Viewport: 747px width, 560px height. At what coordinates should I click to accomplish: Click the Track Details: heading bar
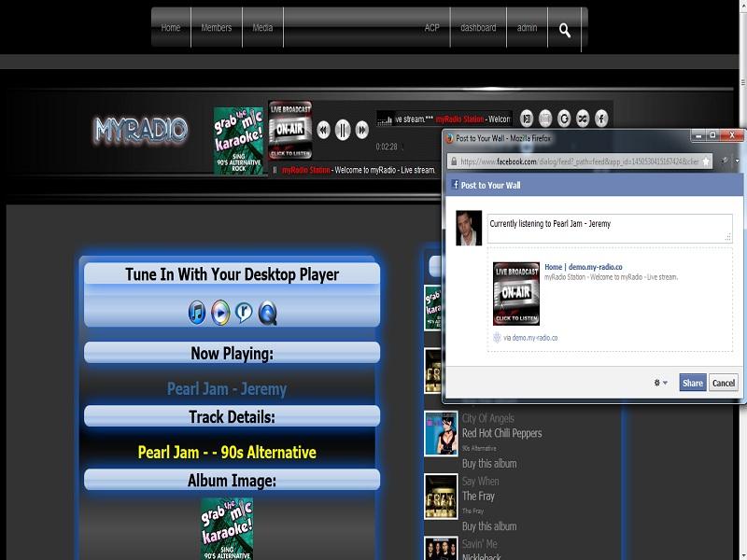[x=232, y=417]
